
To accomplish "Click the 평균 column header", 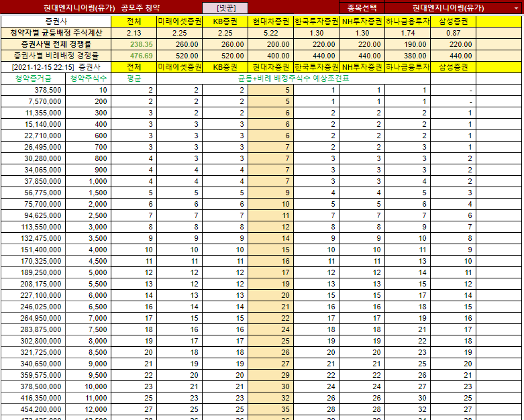I will click(x=134, y=78).
